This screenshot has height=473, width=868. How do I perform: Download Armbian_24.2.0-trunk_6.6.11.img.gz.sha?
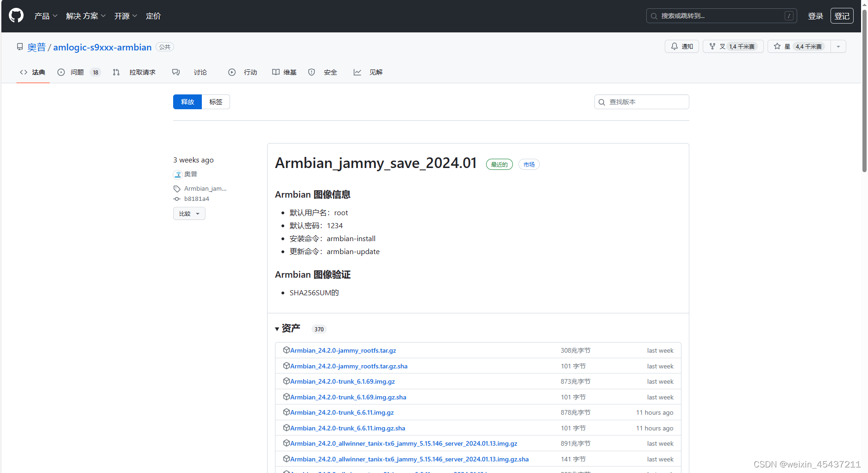pos(348,428)
